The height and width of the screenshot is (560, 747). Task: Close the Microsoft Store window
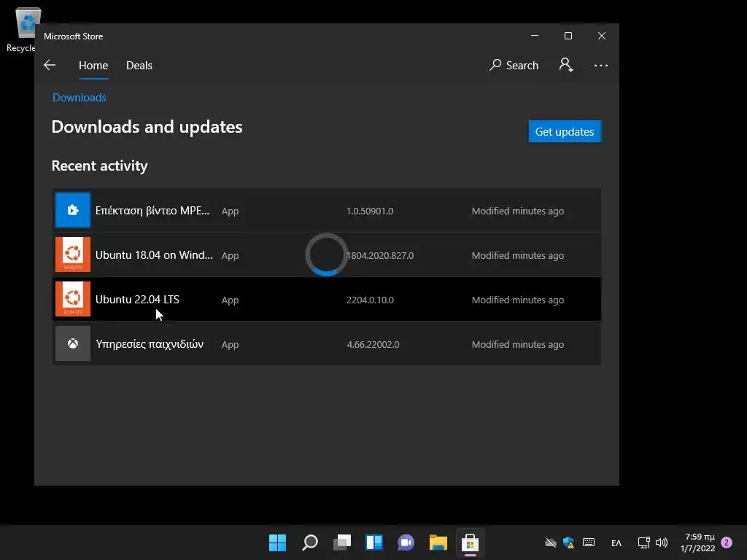(602, 36)
